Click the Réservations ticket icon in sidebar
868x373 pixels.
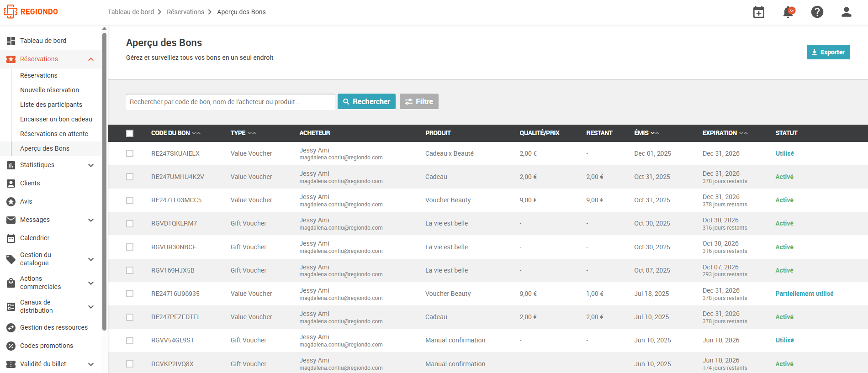(11, 59)
